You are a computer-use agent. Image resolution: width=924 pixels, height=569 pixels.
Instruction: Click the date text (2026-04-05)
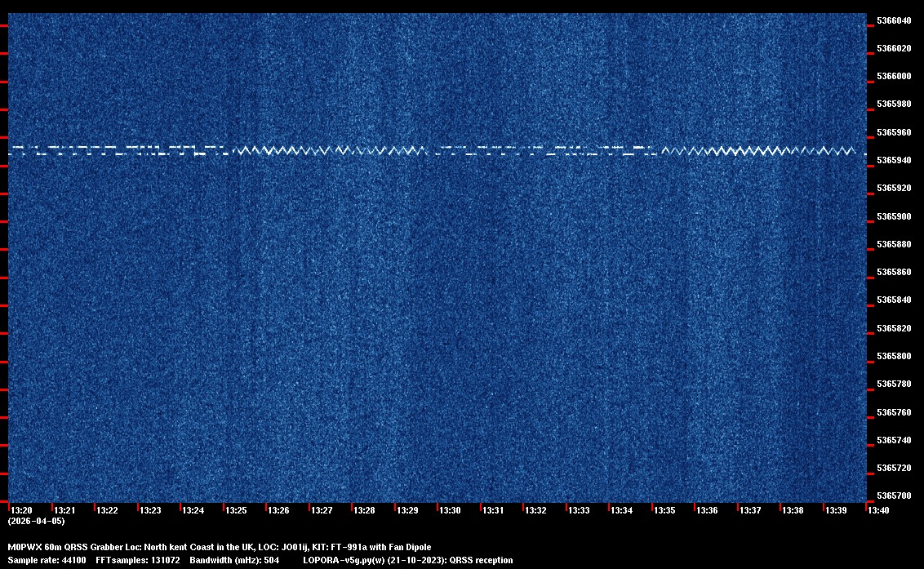pos(36,521)
